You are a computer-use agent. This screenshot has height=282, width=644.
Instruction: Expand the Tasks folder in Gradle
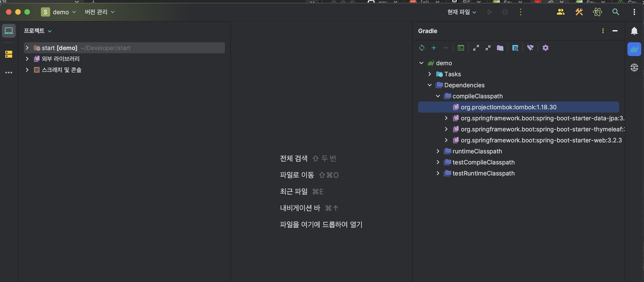coord(430,74)
